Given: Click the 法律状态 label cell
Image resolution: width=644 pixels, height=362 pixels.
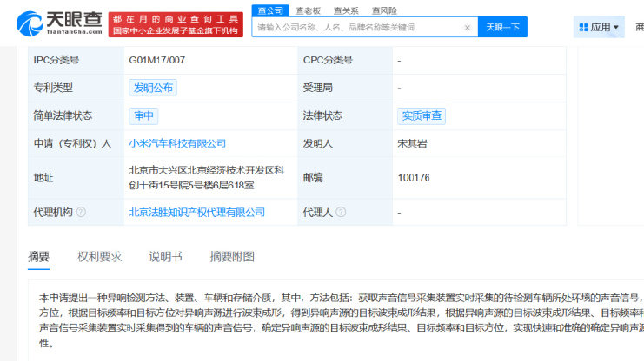Looking at the screenshot, I should point(345,115).
